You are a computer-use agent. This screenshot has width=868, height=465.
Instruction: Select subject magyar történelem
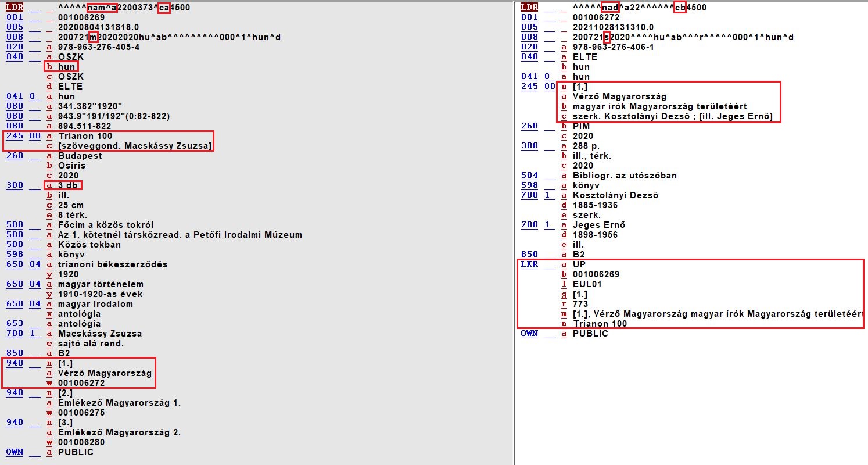tap(101, 284)
